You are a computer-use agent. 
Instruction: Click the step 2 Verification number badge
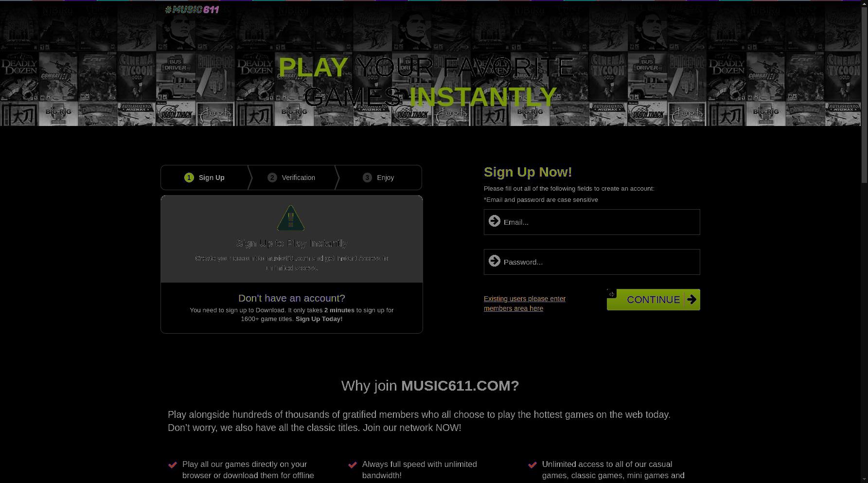(x=272, y=178)
